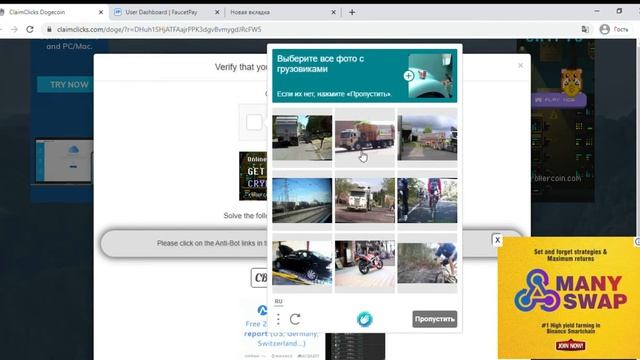
Task: Select the white truck front image
Action: (x=364, y=200)
